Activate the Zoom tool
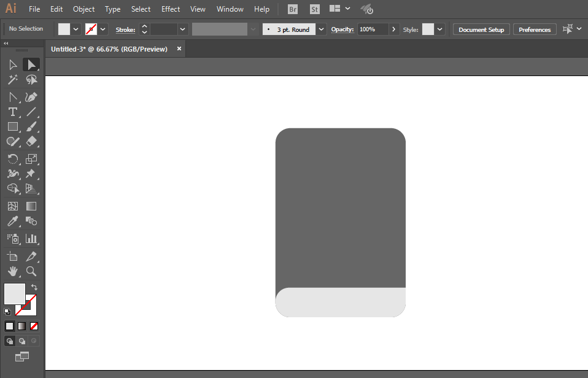This screenshot has width=588, height=378. pyautogui.click(x=31, y=271)
